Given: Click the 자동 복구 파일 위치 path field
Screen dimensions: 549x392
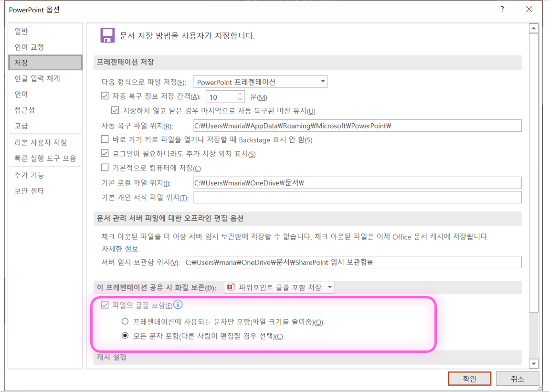Looking at the screenshot, I should click(358, 126).
